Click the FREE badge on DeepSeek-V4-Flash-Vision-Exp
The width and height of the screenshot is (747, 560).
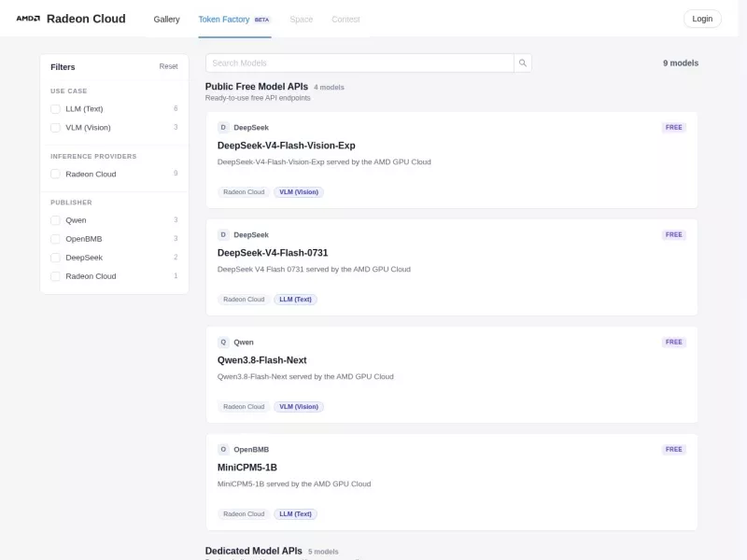pyautogui.click(x=673, y=127)
